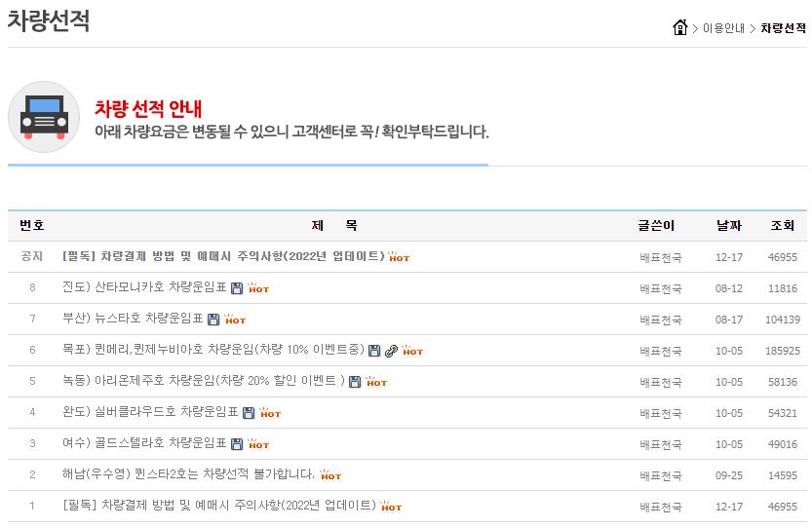Screen dimensions: 812x528
Task: Click date 09-25 in 퀸스타2호 row
Action: point(729,474)
